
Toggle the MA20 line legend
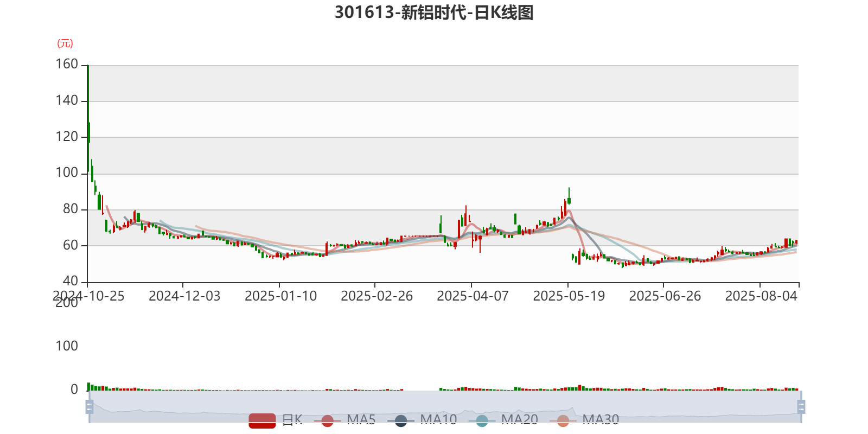503,420
